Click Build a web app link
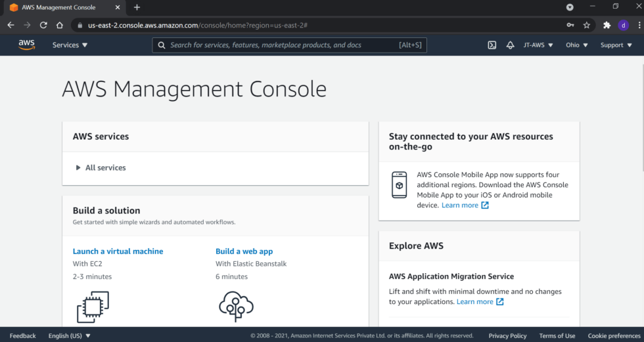Screen dimensions: 644x342 pos(244,251)
